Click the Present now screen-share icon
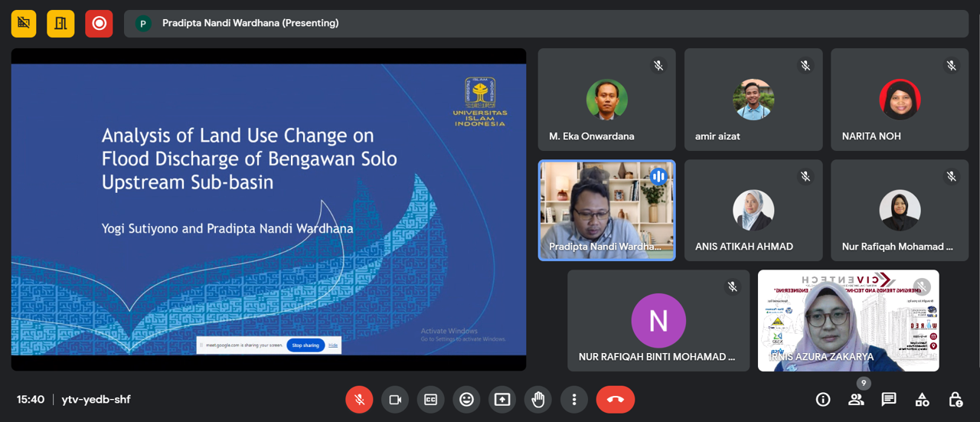980x422 pixels. pyautogui.click(x=502, y=399)
